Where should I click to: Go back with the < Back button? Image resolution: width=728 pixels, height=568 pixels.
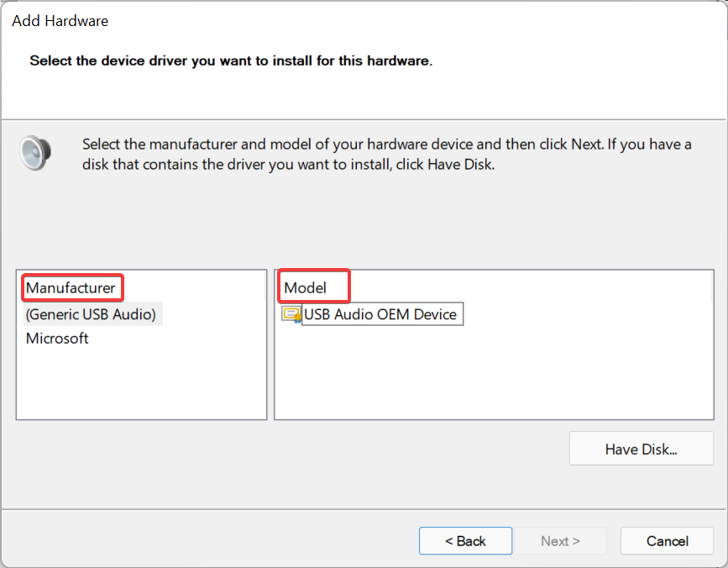point(466,540)
